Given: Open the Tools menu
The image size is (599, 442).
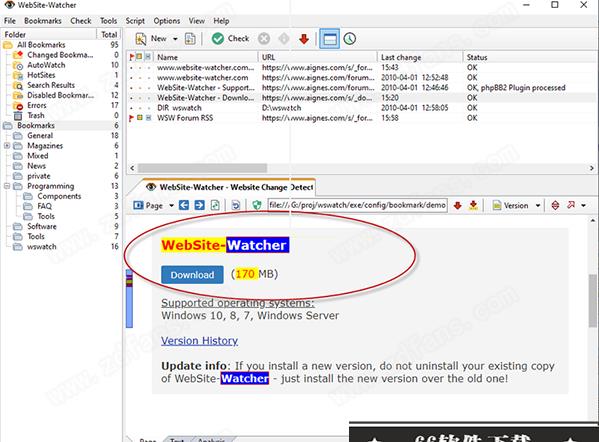Looking at the screenshot, I should click(x=108, y=21).
